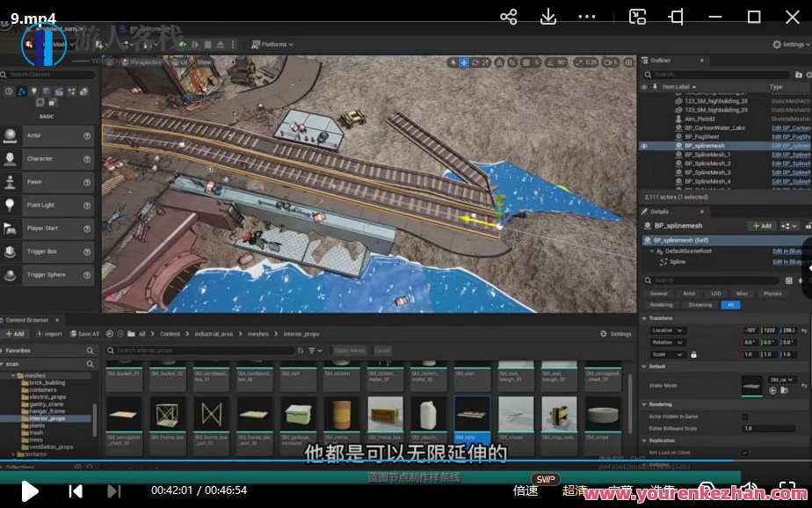Select the Physics filter tab in Details
This screenshot has width=812, height=508.
[x=772, y=294]
